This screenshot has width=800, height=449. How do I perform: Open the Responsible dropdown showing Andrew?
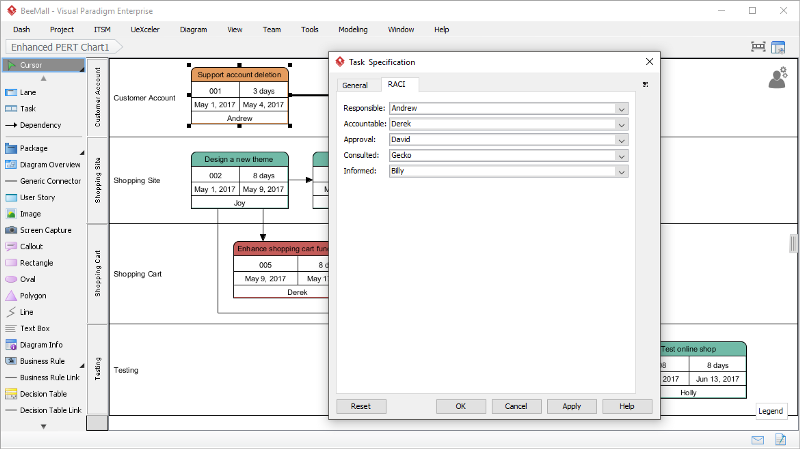click(x=621, y=108)
